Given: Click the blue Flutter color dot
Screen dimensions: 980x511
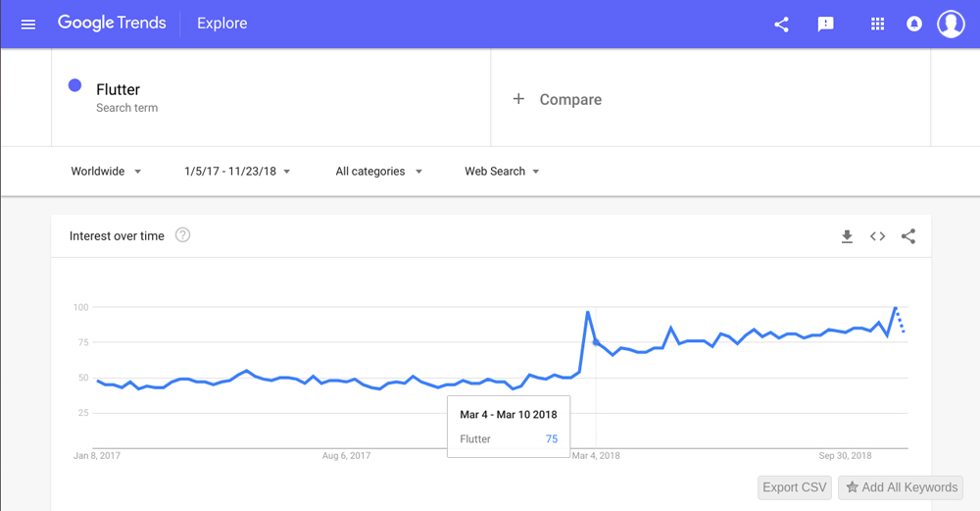Looking at the screenshot, I should coord(75,85).
